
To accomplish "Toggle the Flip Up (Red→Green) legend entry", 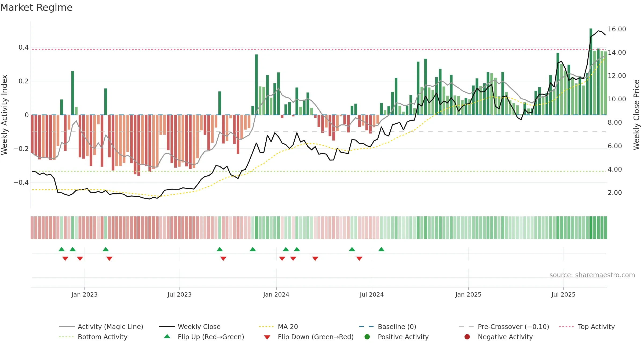I will (204, 337).
